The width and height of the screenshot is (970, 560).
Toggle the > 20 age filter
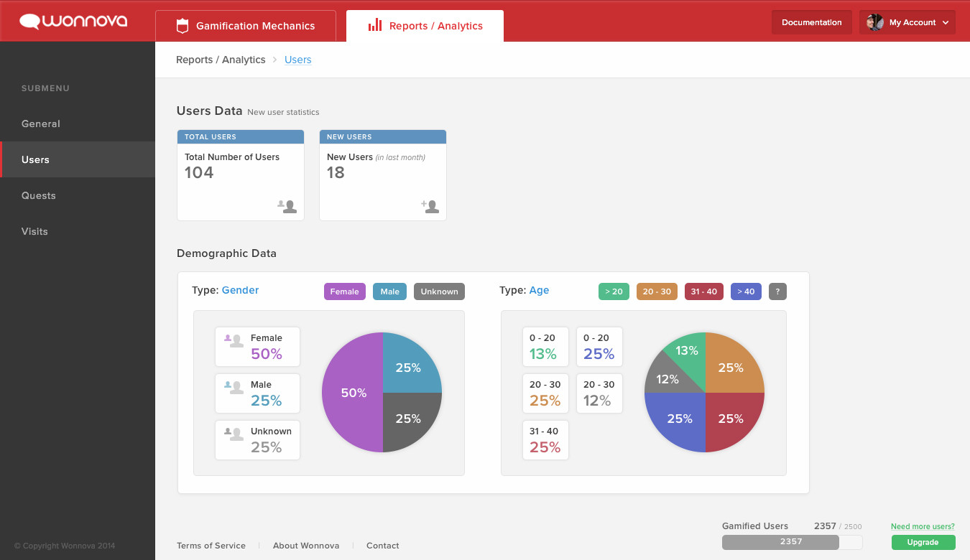pos(614,291)
